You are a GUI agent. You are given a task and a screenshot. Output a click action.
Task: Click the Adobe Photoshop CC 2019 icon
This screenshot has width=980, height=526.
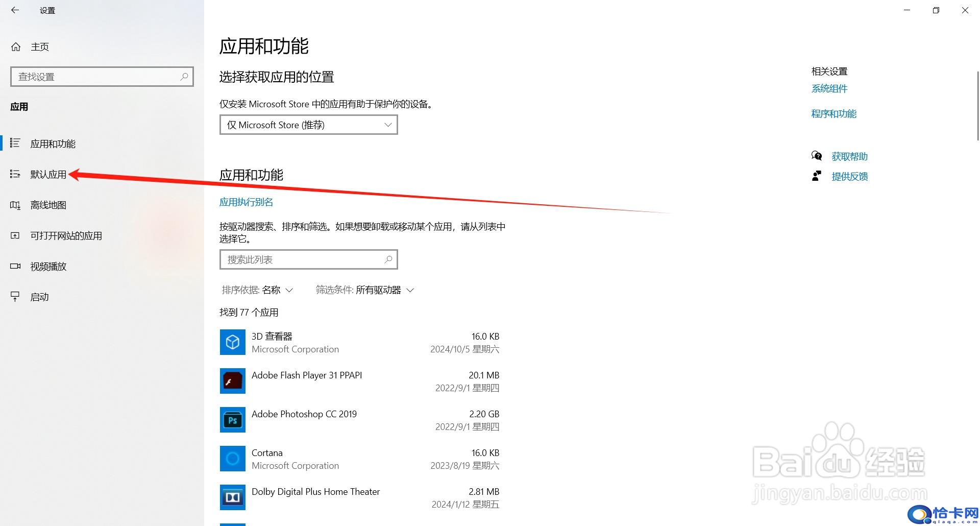tap(233, 420)
